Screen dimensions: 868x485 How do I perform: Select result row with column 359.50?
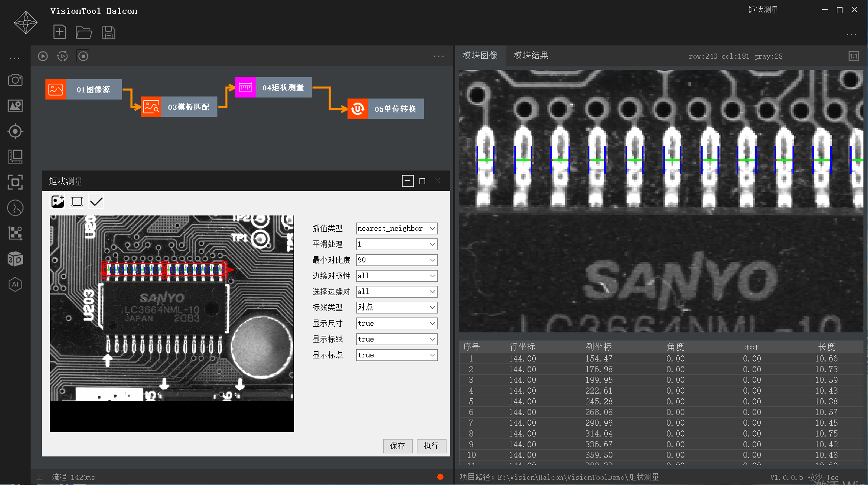click(x=661, y=455)
